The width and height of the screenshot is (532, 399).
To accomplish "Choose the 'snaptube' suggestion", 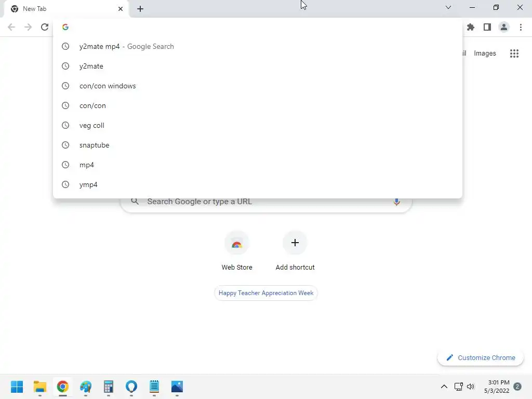I will pos(258,145).
